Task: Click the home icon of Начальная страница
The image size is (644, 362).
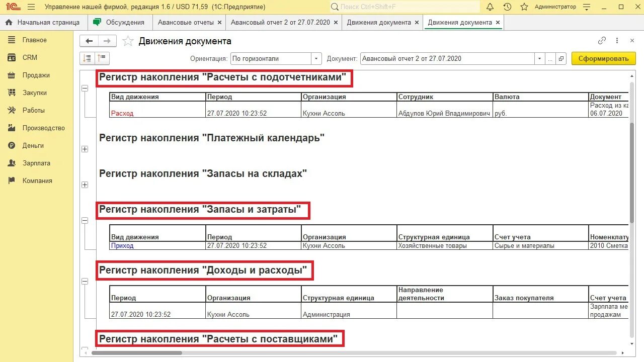Action: pos(9,22)
